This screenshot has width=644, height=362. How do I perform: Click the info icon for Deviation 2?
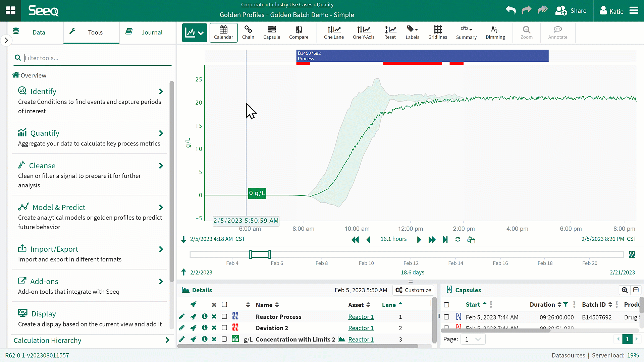click(x=205, y=328)
